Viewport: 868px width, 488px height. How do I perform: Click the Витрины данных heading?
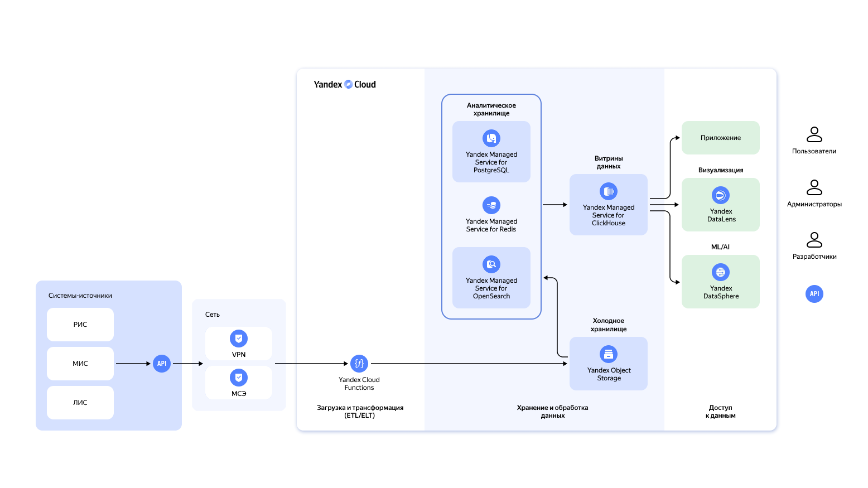pyautogui.click(x=609, y=162)
